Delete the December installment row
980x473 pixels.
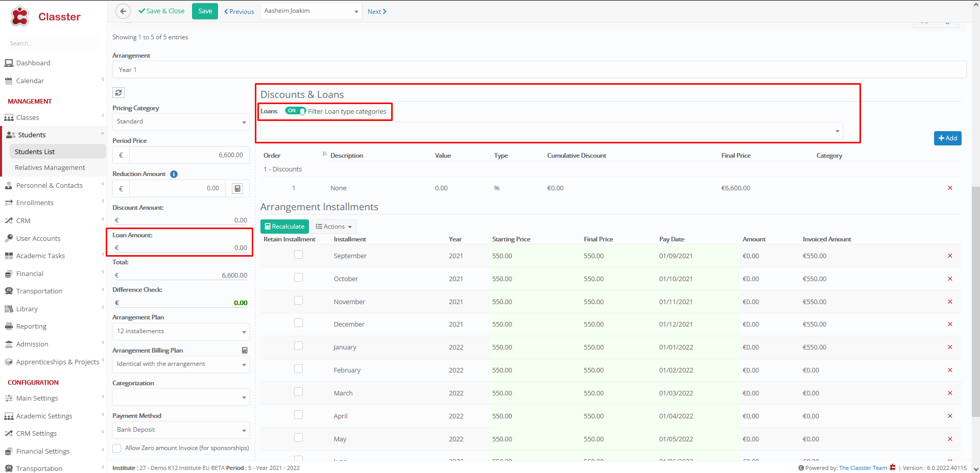pyautogui.click(x=950, y=324)
